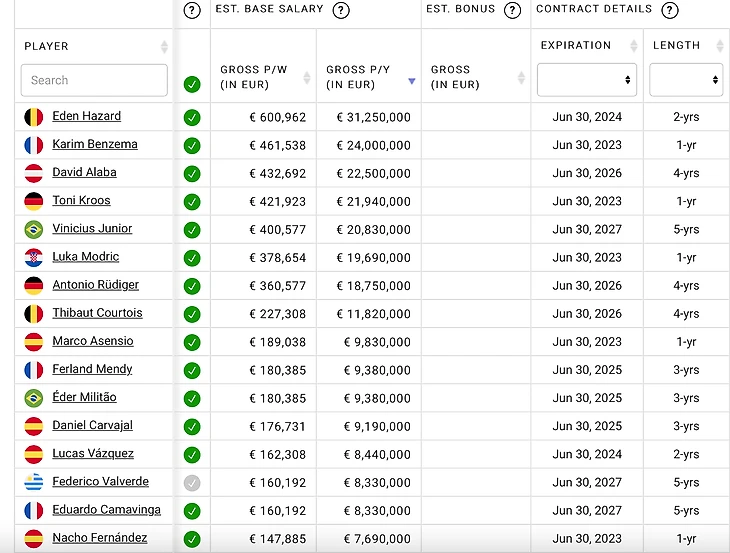Click help icon above the verified column
The width and height of the screenshot is (730, 553).
click(192, 10)
